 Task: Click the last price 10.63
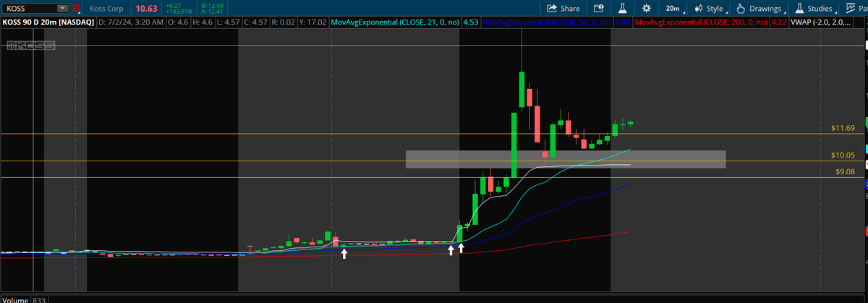coord(146,9)
